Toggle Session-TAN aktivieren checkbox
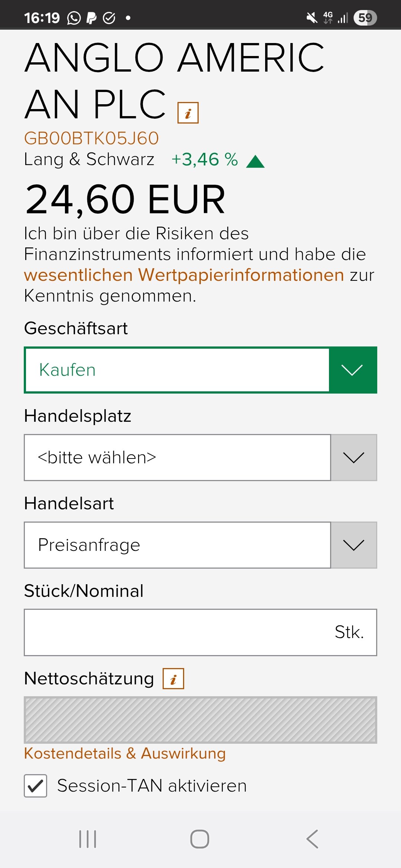Viewport: 401px width, 868px height. coord(36,786)
